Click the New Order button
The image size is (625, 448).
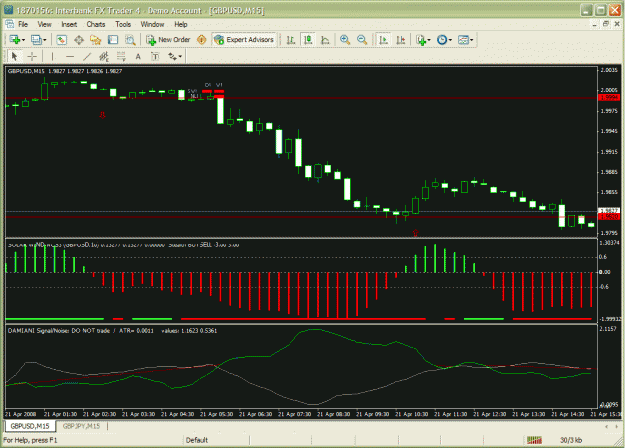pos(168,40)
